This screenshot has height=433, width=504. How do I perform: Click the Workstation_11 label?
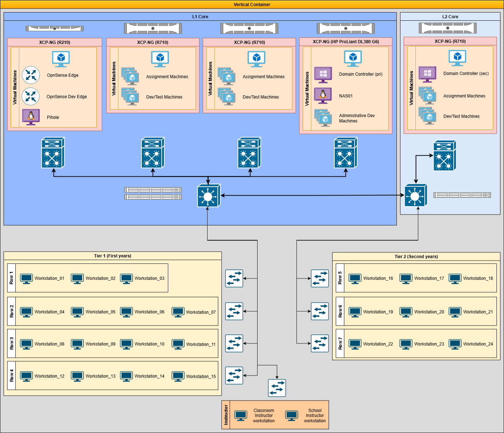pos(201,344)
